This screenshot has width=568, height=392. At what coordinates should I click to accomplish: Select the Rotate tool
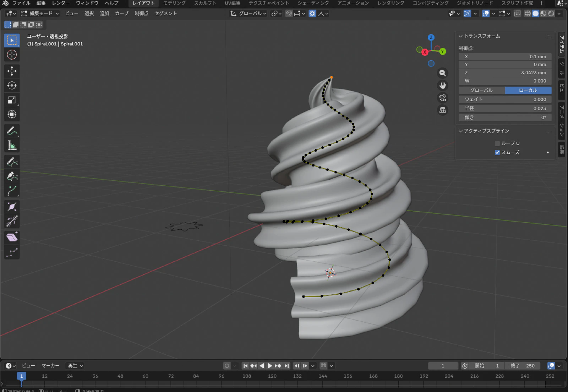click(12, 86)
